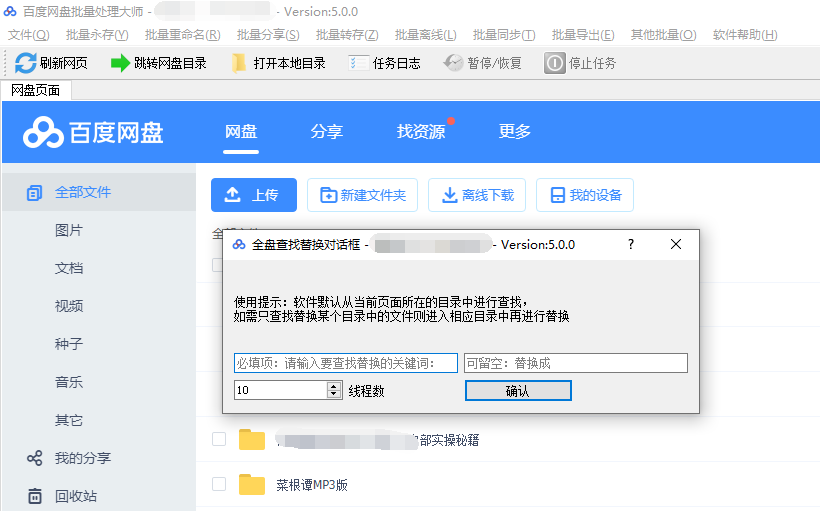Click the green arrow 跳转网盘目录 icon
The height and width of the screenshot is (511, 820).
click(120, 63)
